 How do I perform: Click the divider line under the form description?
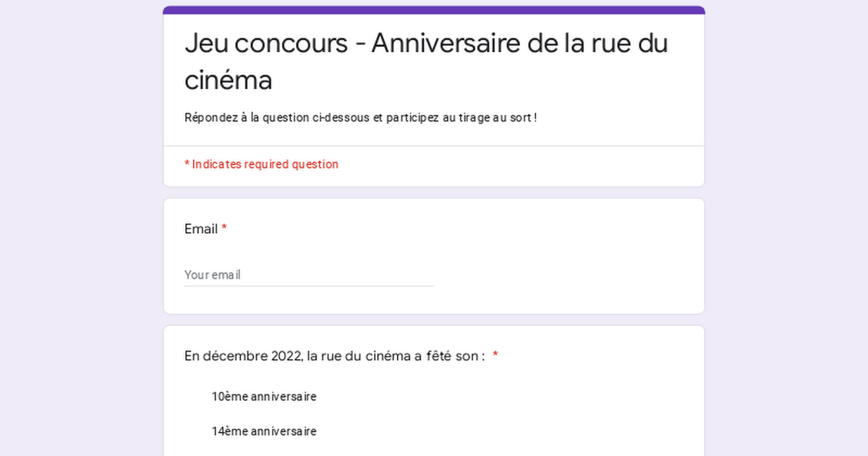(x=434, y=146)
